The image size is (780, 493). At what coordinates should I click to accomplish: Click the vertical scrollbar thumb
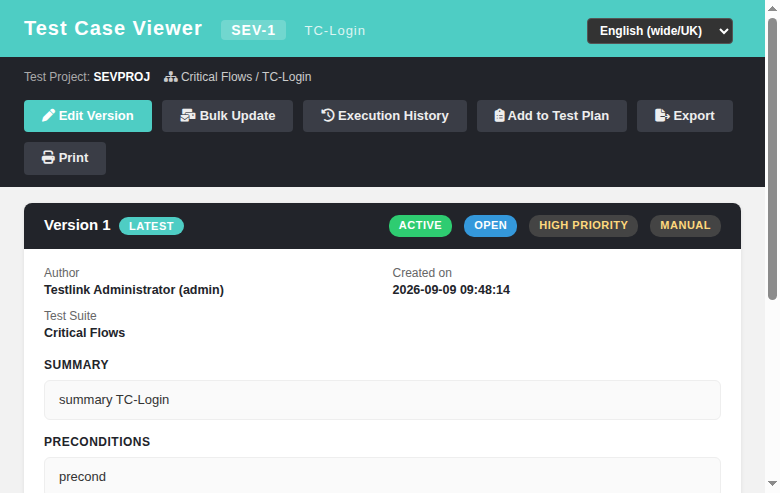[x=772, y=159]
